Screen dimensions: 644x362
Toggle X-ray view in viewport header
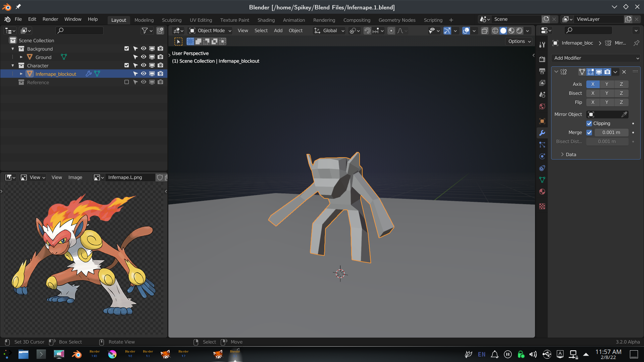(x=485, y=31)
